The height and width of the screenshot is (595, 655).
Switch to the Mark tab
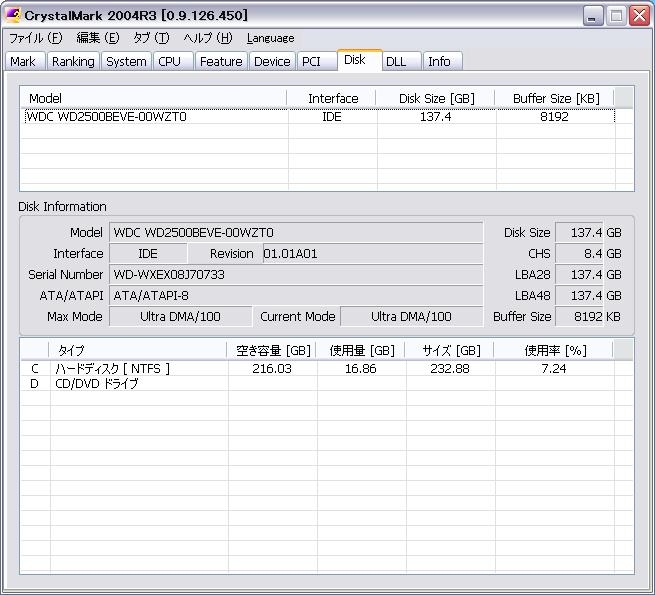22,62
